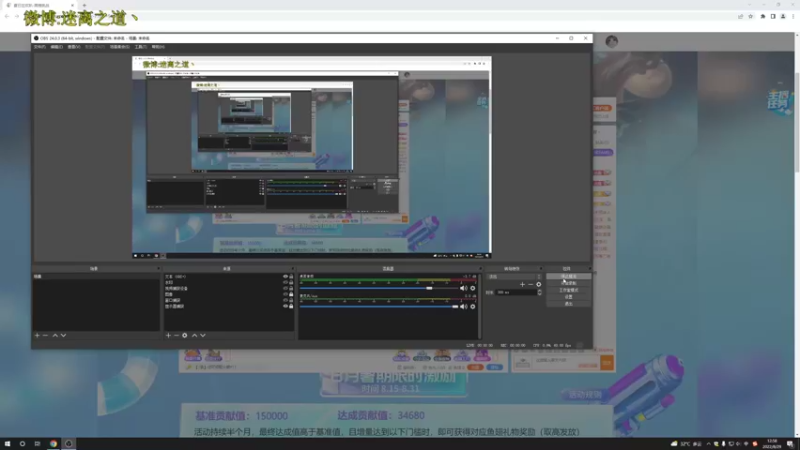
Task: Toggle visibility of 视频捕获设备 source
Action: coord(285,288)
